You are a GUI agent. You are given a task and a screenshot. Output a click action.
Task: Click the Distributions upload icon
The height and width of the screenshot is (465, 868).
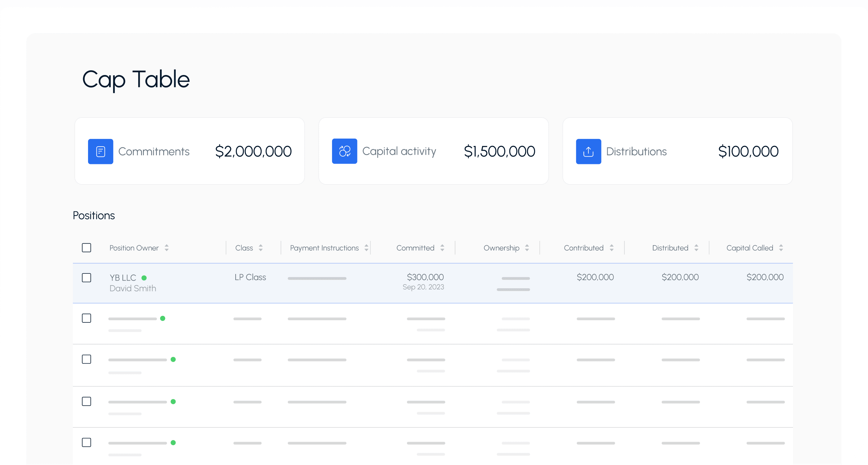pyautogui.click(x=588, y=151)
